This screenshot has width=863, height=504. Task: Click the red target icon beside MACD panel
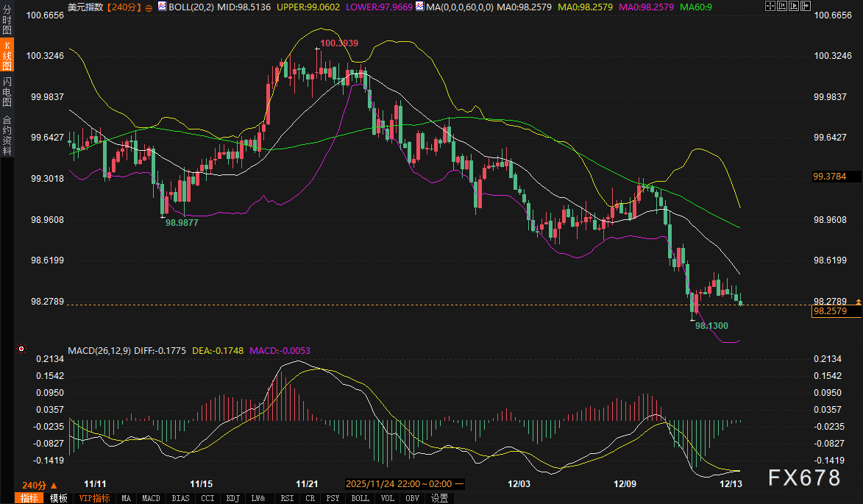click(x=21, y=349)
